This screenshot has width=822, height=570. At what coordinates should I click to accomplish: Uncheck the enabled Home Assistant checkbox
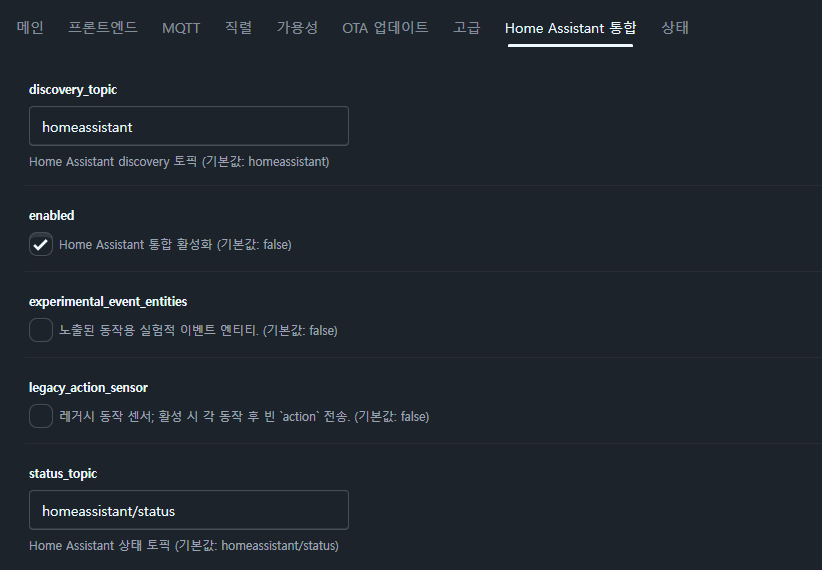pyautogui.click(x=41, y=244)
